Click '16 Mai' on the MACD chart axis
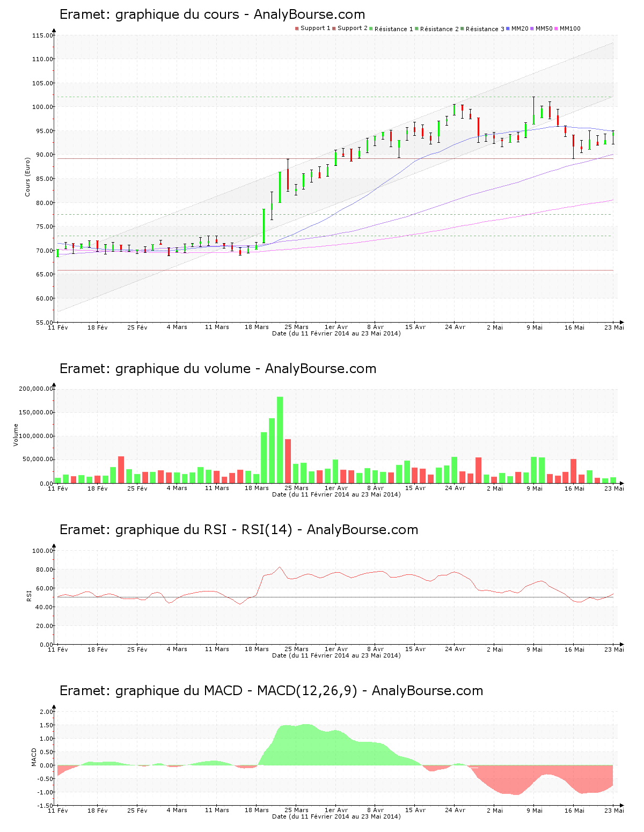 574,810
